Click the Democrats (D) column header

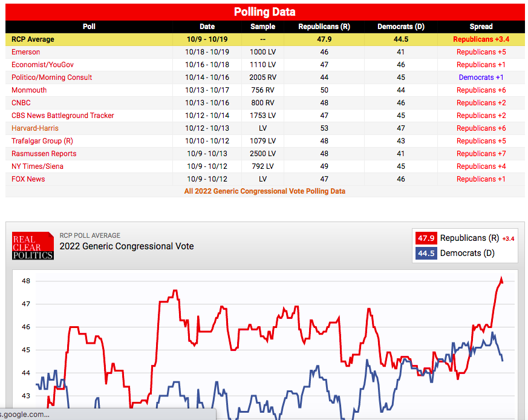(x=401, y=27)
